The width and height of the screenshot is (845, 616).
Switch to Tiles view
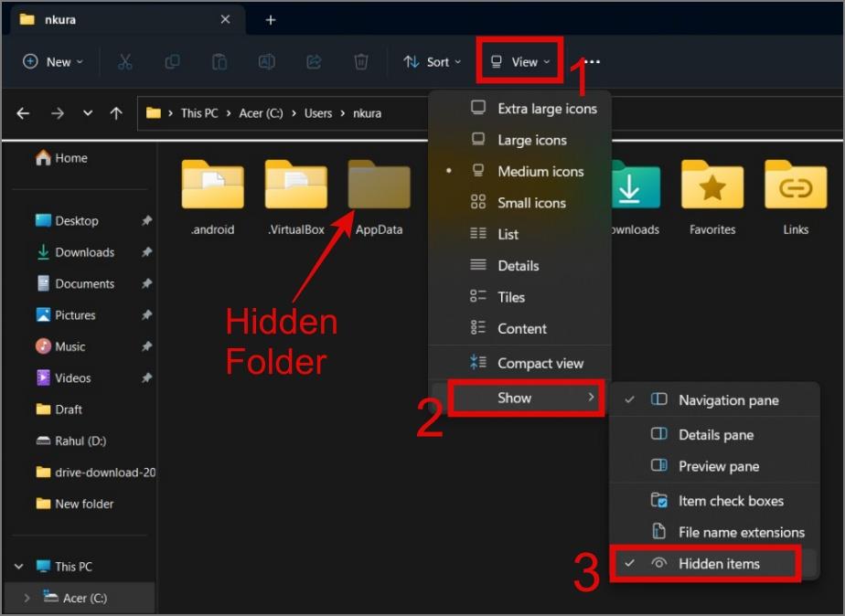(520, 297)
